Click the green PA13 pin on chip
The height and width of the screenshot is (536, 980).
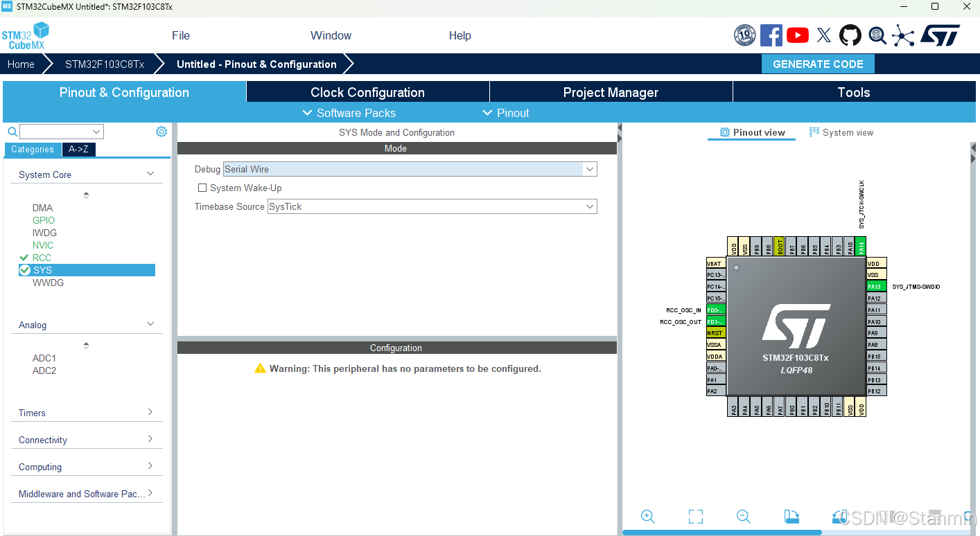click(x=877, y=287)
